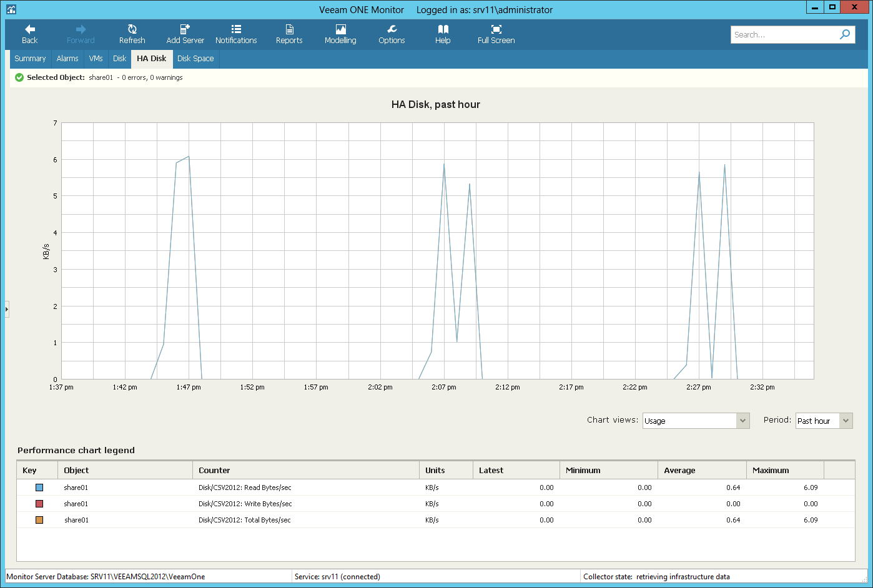Open the Add Server wizard
Screen dimensions: 873x588
point(185,34)
